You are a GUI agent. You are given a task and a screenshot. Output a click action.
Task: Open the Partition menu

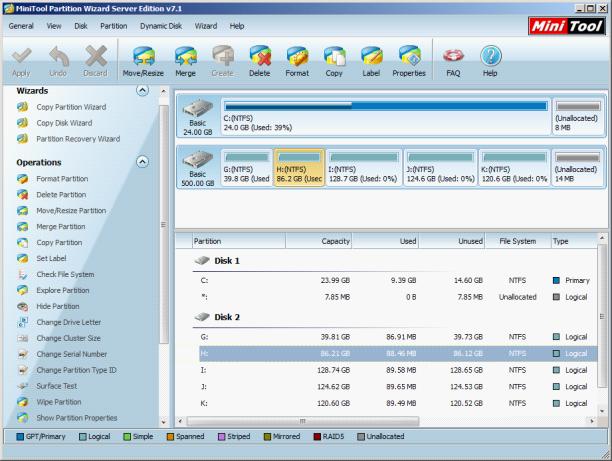(114, 26)
